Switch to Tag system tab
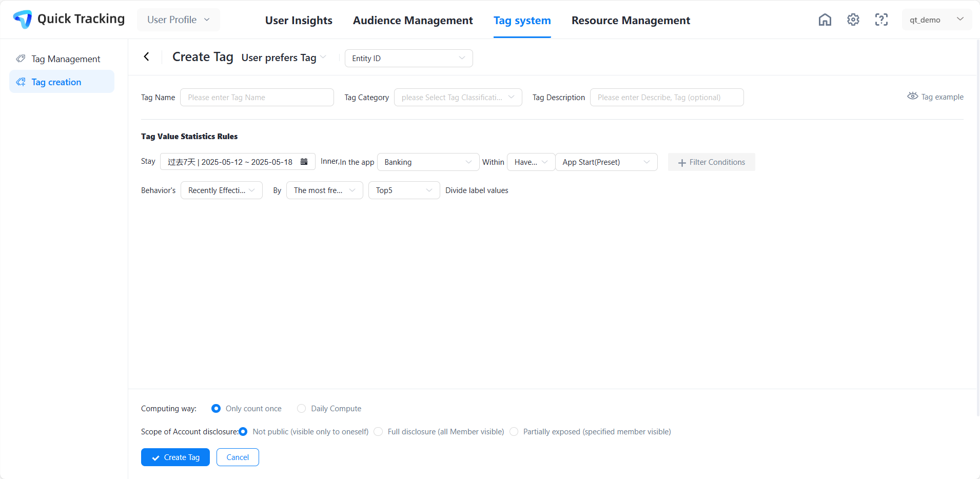This screenshot has width=980, height=479. point(522,21)
